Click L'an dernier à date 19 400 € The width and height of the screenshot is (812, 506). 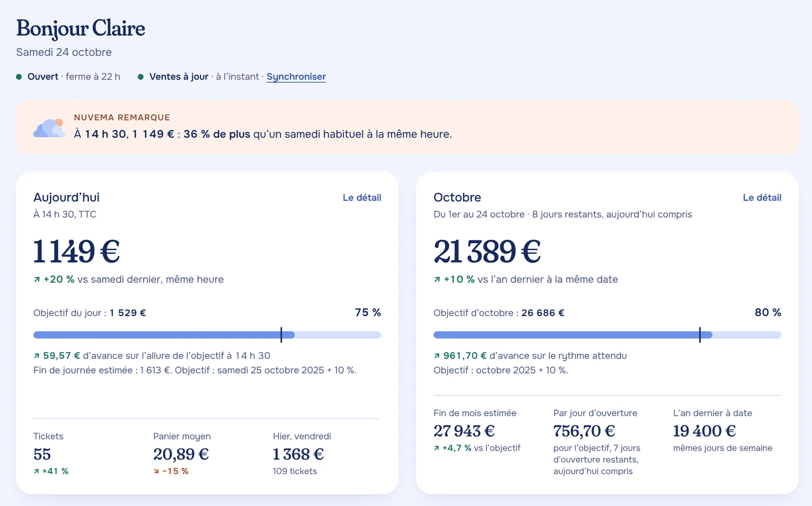click(704, 431)
